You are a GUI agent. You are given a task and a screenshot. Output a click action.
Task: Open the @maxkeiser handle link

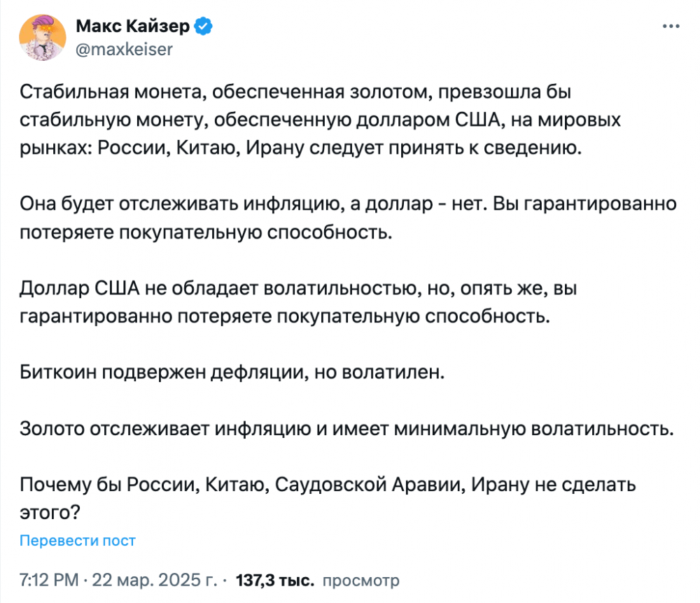point(124,50)
